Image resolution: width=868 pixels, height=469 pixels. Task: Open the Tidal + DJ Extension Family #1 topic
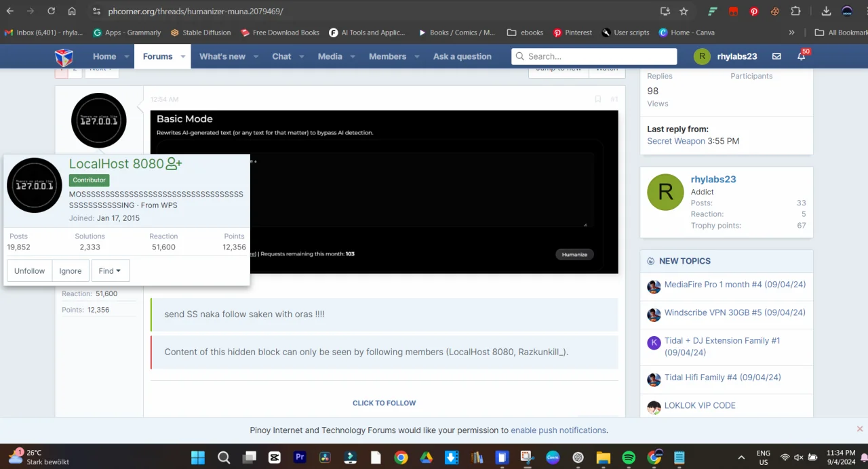pyautogui.click(x=722, y=346)
